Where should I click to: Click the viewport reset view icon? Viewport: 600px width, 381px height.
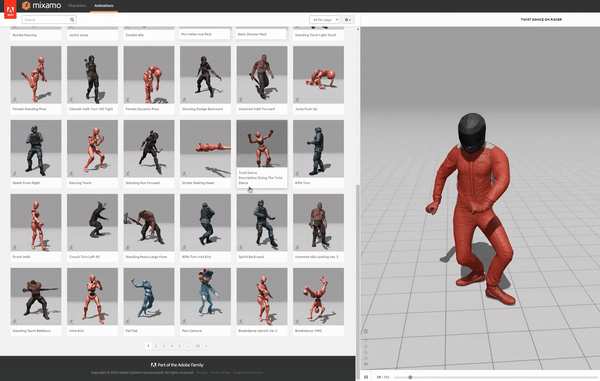(366, 358)
